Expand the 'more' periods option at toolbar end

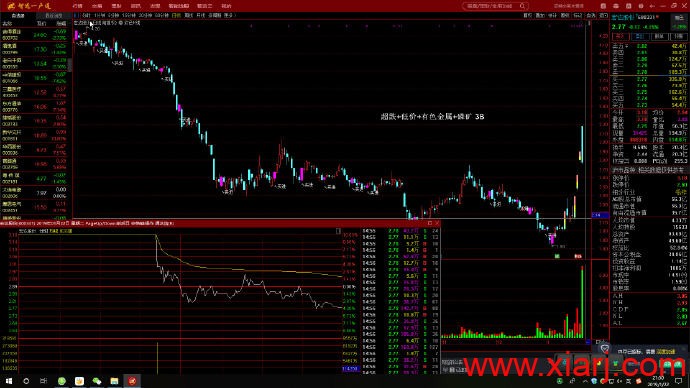click(229, 15)
